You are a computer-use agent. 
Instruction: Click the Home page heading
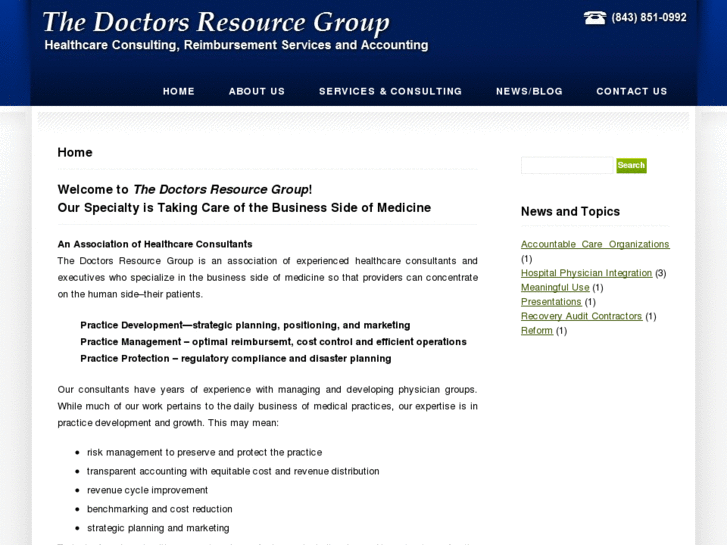[75, 152]
